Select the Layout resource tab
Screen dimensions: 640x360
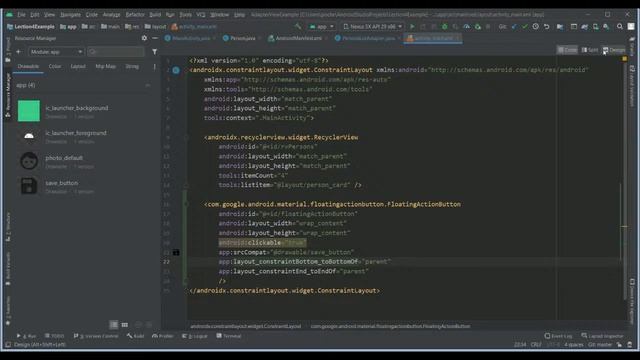78,67
